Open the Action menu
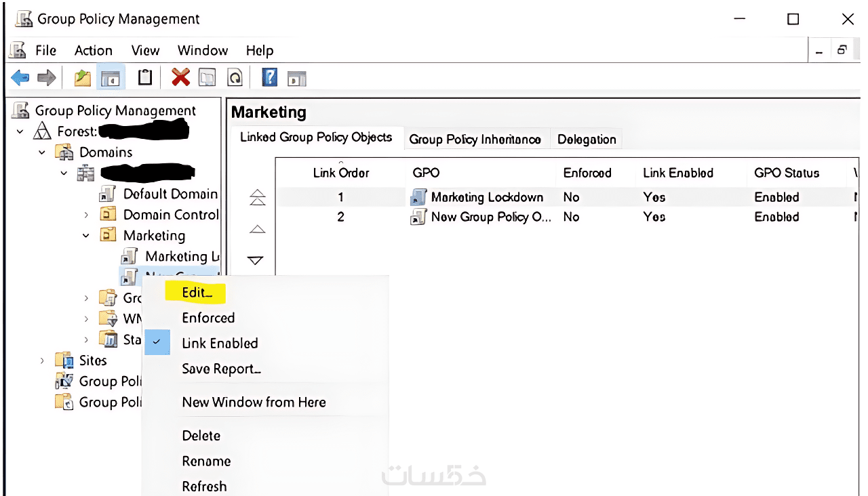Image resolution: width=868 pixels, height=496 pixels. (94, 50)
